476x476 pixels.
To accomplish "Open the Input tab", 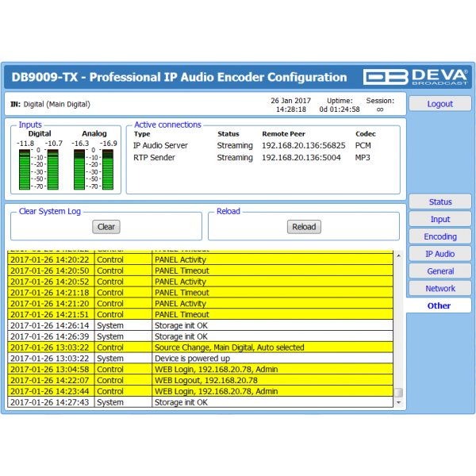I will tap(440, 219).
